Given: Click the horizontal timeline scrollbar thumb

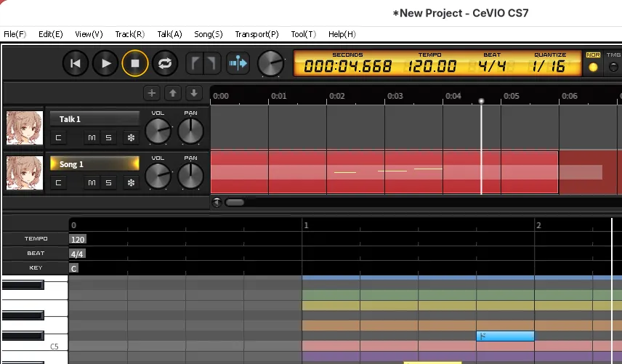Looking at the screenshot, I should pos(235,202).
